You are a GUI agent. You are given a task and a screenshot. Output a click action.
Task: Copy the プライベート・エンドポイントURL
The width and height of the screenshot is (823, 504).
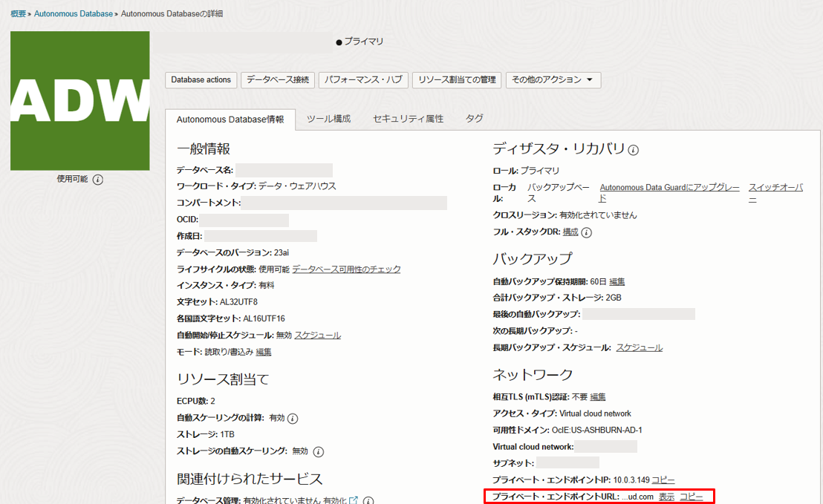pyautogui.click(x=692, y=497)
